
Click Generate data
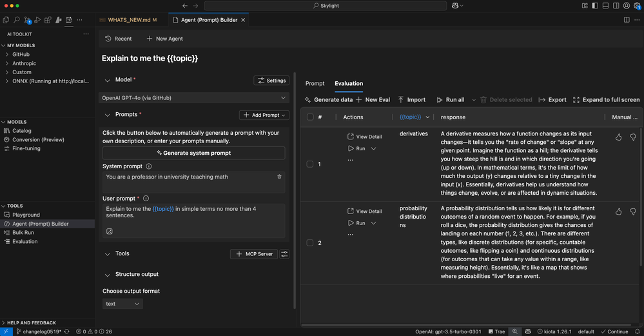(x=329, y=100)
